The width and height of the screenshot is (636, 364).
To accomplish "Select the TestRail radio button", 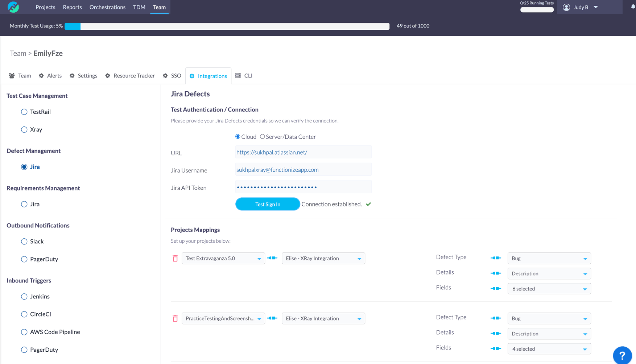I will coord(24,112).
